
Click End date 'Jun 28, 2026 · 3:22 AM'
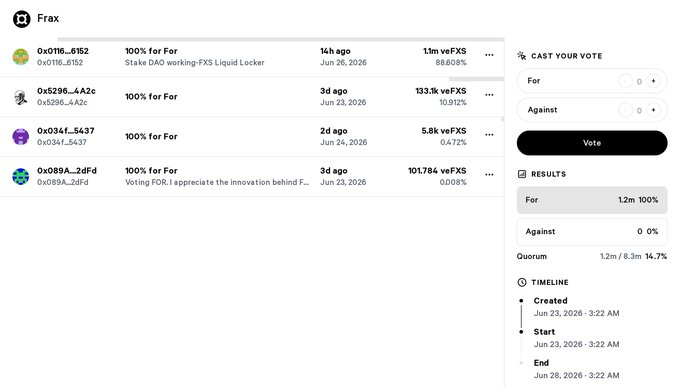(x=576, y=375)
